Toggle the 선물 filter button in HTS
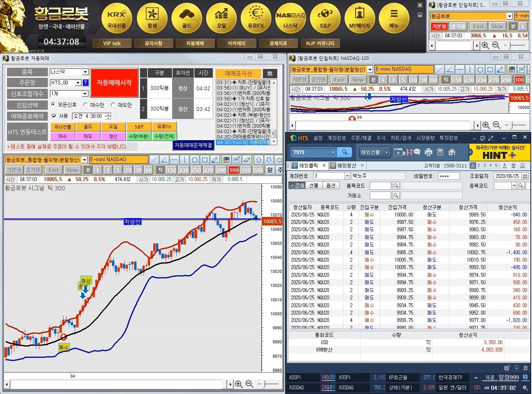 pyautogui.click(x=314, y=185)
